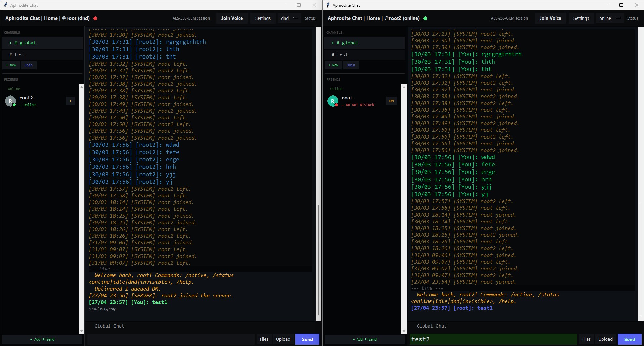Click root avatar in right window friends list

click(333, 101)
